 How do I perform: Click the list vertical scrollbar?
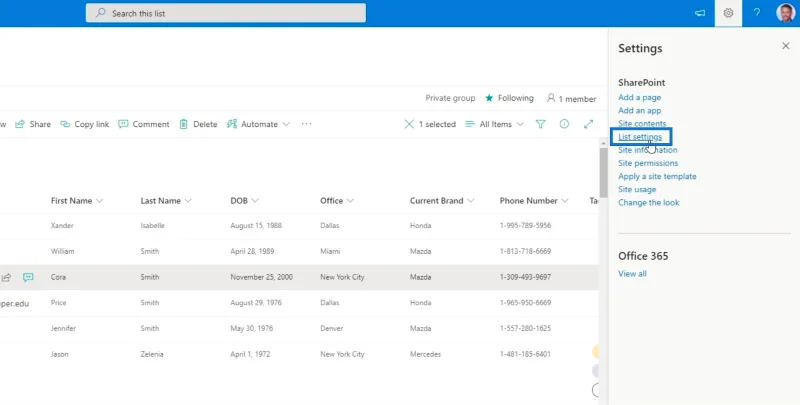pyautogui.click(x=604, y=172)
